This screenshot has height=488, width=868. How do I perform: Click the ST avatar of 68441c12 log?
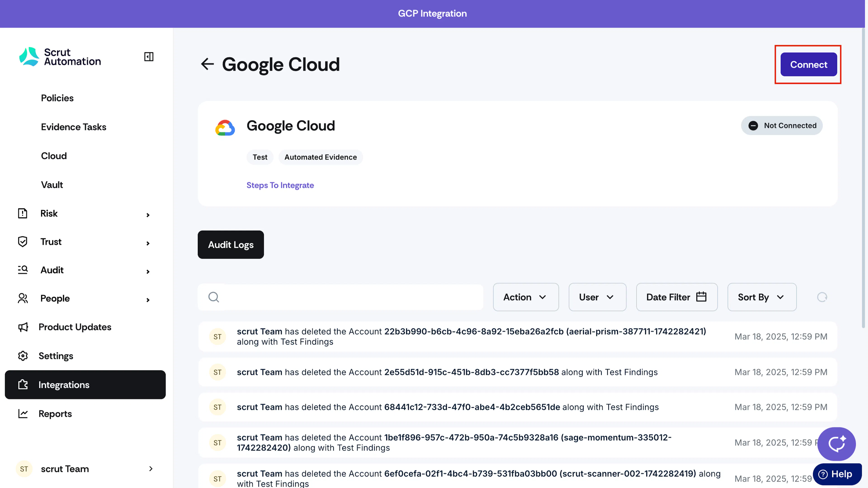(217, 407)
